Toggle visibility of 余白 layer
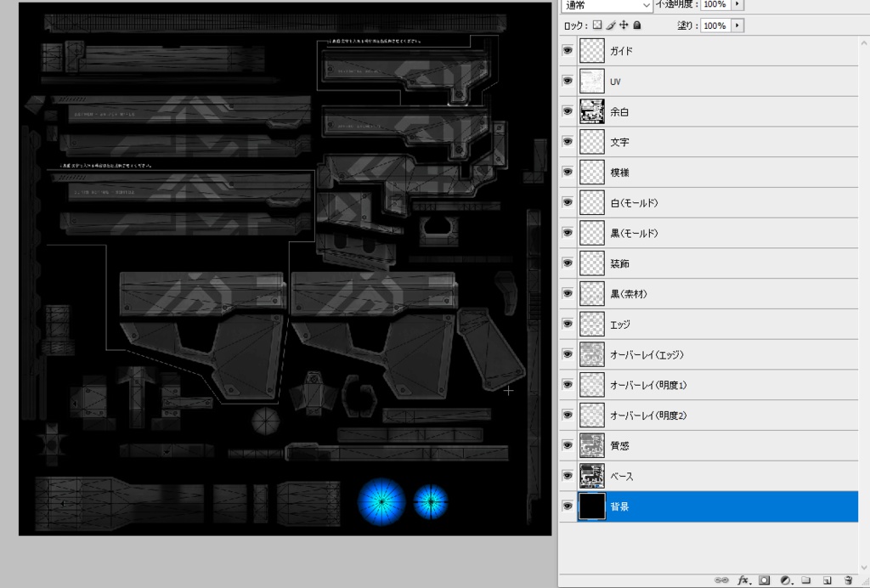The image size is (870, 588). click(x=568, y=111)
